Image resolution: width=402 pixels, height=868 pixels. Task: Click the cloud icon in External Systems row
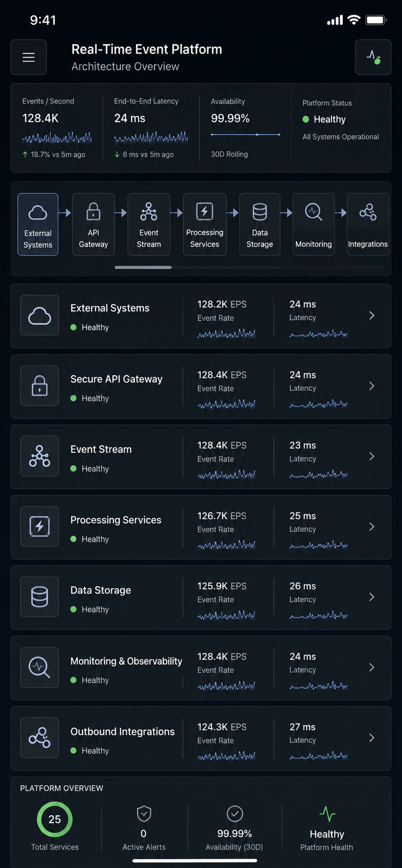[40, 316]
